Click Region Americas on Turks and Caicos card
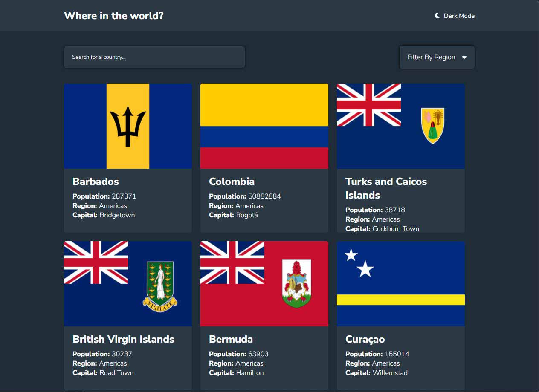 click(x=373, y=219)
